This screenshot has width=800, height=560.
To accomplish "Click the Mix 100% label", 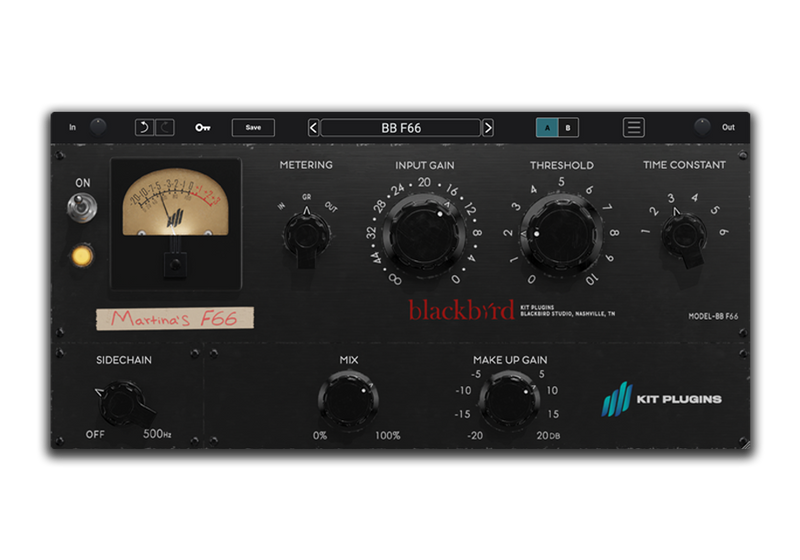I will [x=387, y=436].
